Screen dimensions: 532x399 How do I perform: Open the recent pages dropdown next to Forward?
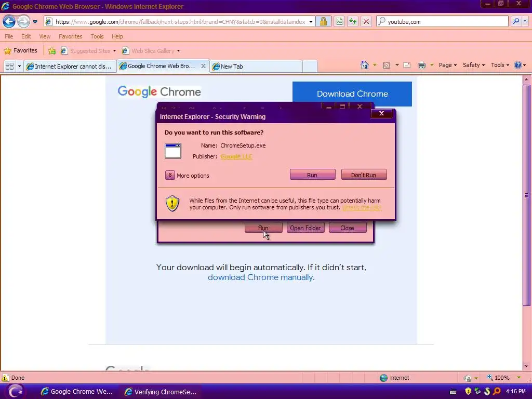pos(35,22)
